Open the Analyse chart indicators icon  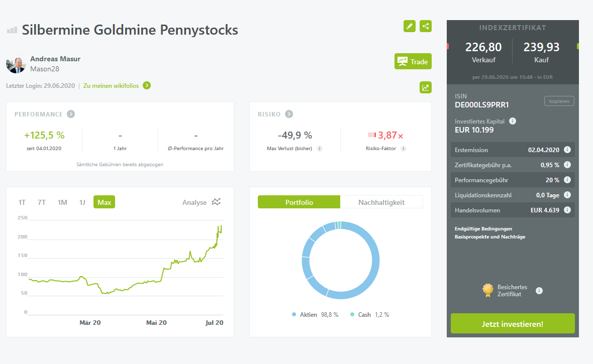pos(216,202)
